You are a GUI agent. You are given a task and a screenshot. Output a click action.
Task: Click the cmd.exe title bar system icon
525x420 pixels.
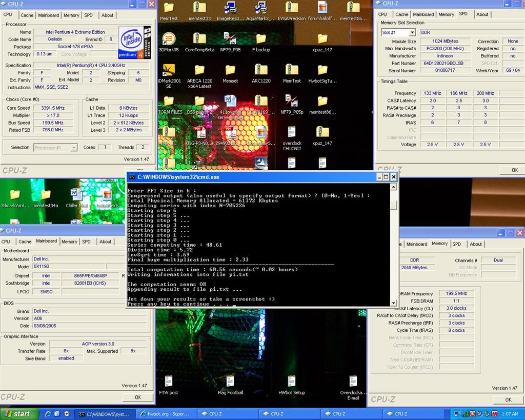tap(132, 177)
